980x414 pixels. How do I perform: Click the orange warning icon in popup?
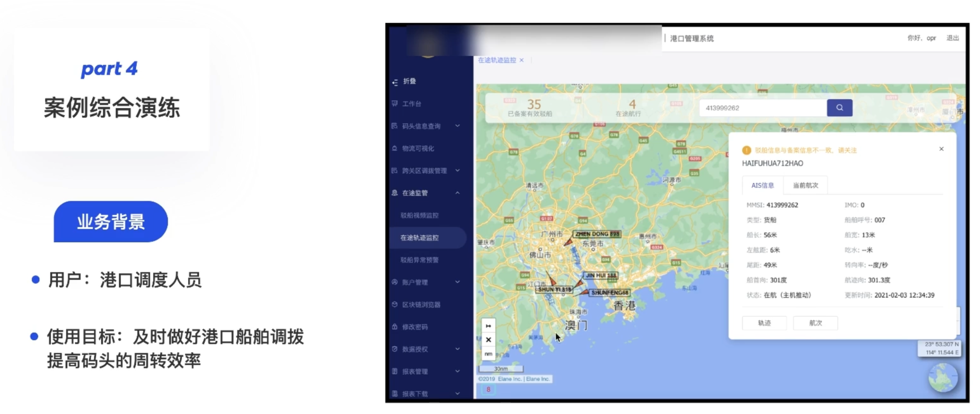[746, 150]
